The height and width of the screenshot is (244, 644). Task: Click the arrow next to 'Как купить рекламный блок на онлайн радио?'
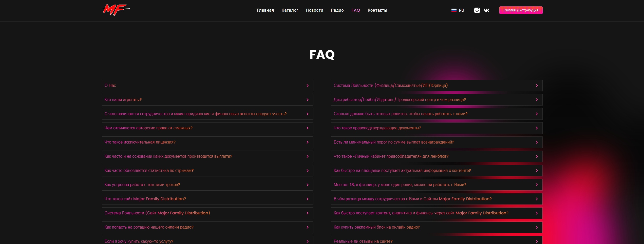[x=537, y=228]
